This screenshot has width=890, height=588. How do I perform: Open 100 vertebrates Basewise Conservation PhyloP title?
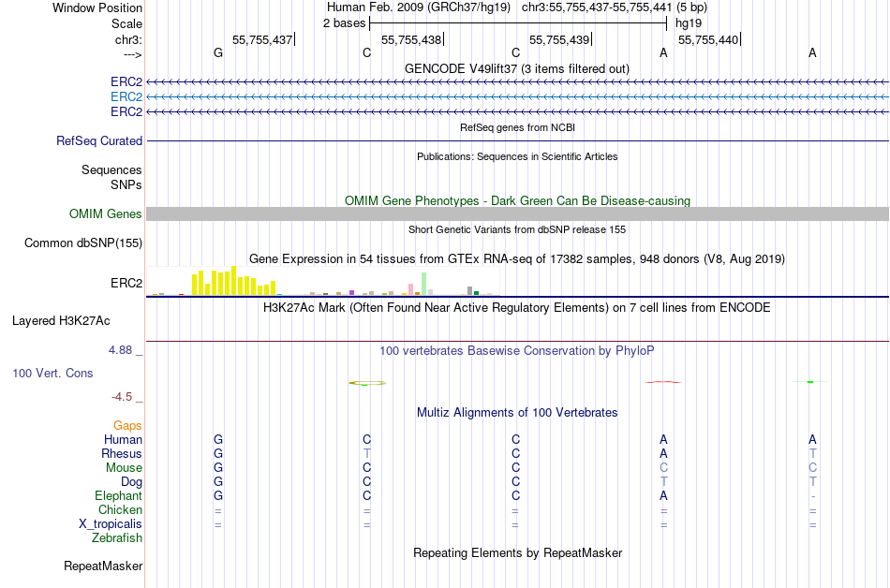(517, 351)
